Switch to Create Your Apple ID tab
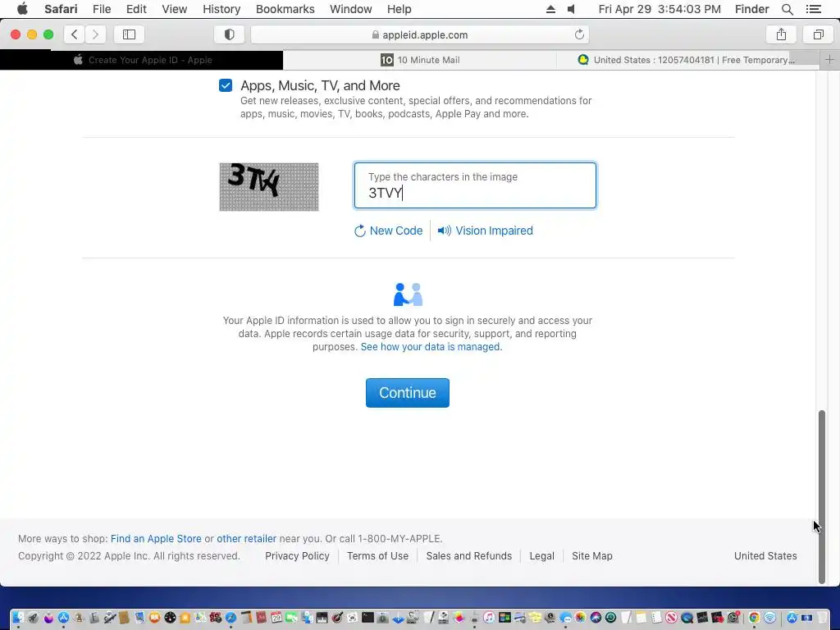This screenshot has width=840, height=630. pos(141,60)
